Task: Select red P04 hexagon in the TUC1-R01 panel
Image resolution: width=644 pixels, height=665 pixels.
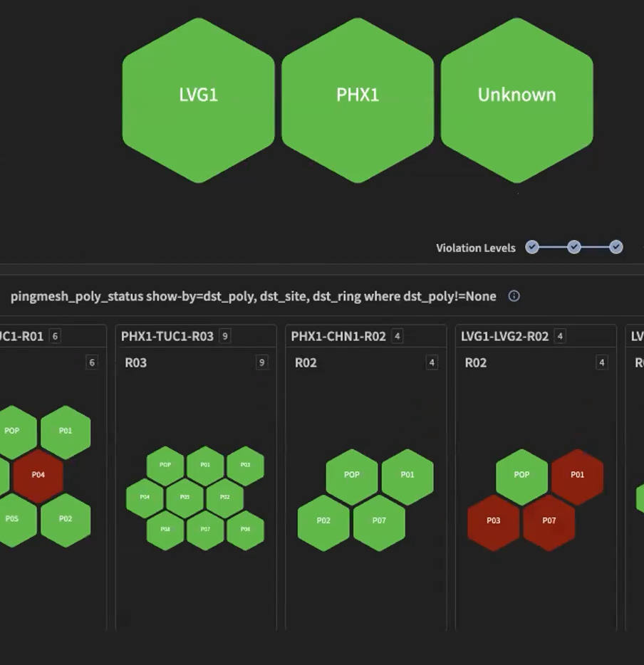Action: [x=38, y=475]
